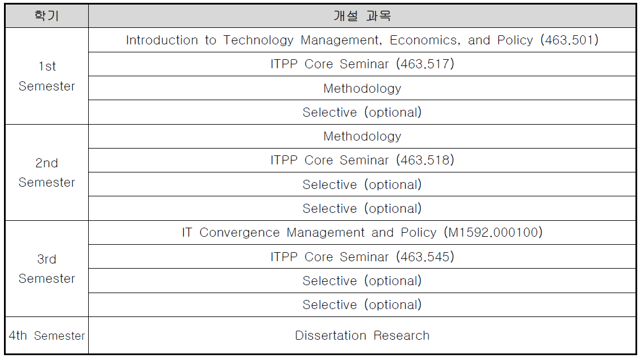Click second Selective (optional) in 2nd Semester
Image resolution: width=644 pixels, height=358 pixels.
pos(362,208)
